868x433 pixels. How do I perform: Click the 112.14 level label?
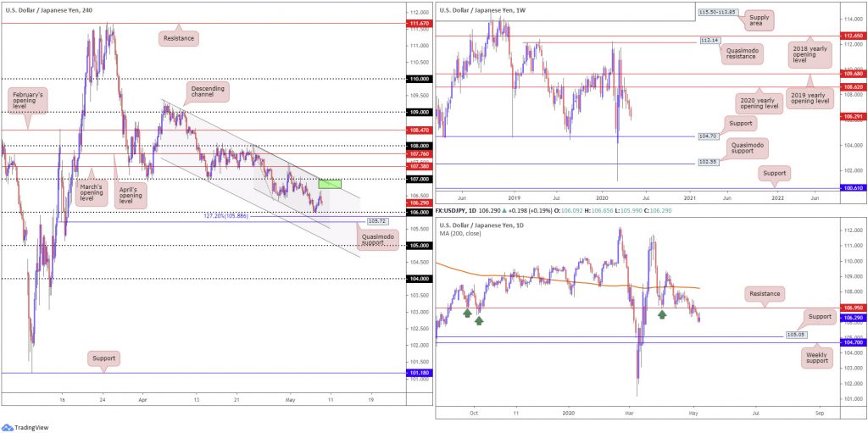coord(709,41)
